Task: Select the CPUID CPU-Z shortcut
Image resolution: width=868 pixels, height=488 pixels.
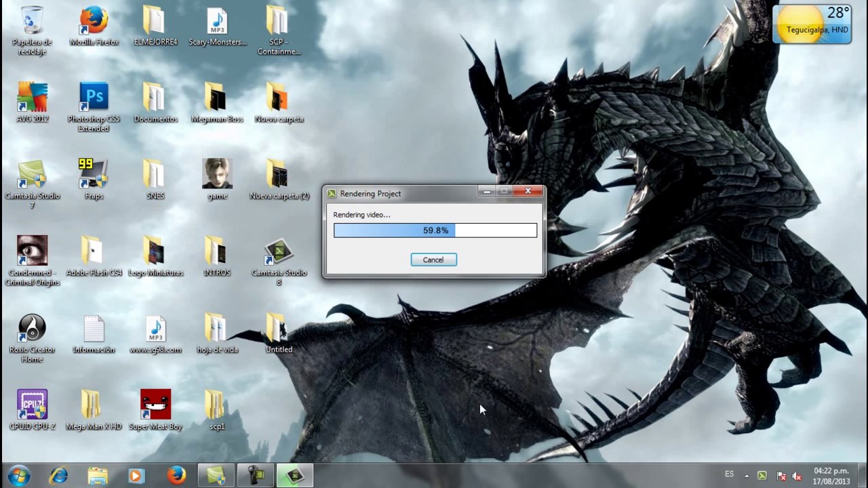Action: coord(32,410)
